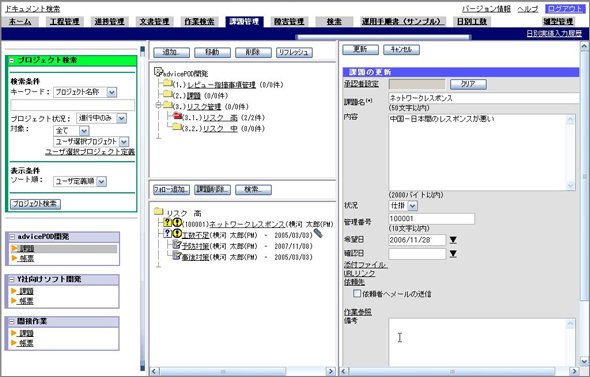Collapse the (3.)リスク管理 tree node
Viewport: 590px width, 377px height.
158,105
